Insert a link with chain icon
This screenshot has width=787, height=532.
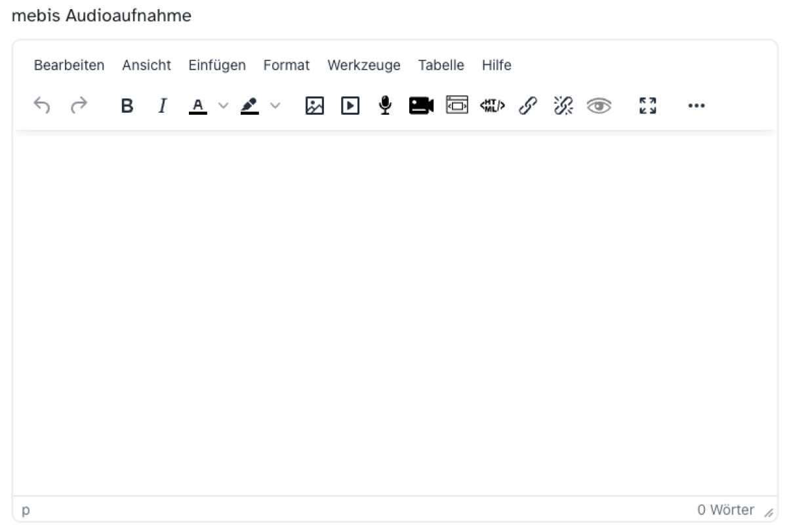coord(528,106)
